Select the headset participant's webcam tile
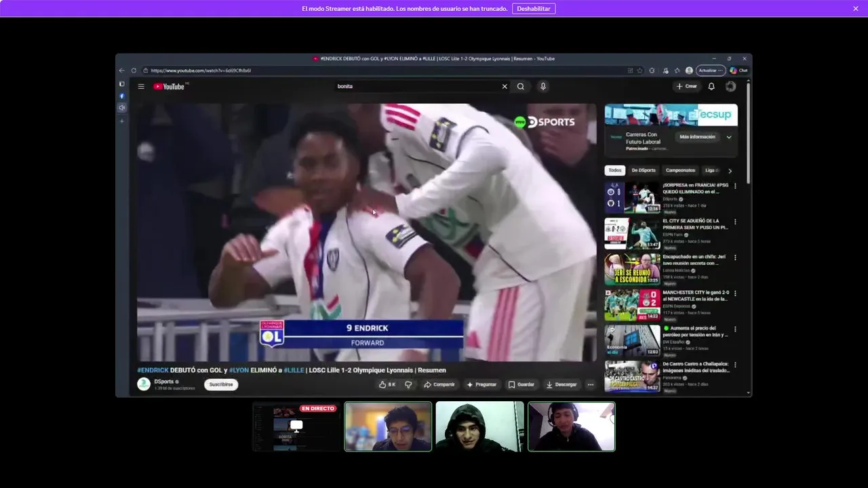Image resolution: width=868 pixels, height=488 pixels. [572, 426]
